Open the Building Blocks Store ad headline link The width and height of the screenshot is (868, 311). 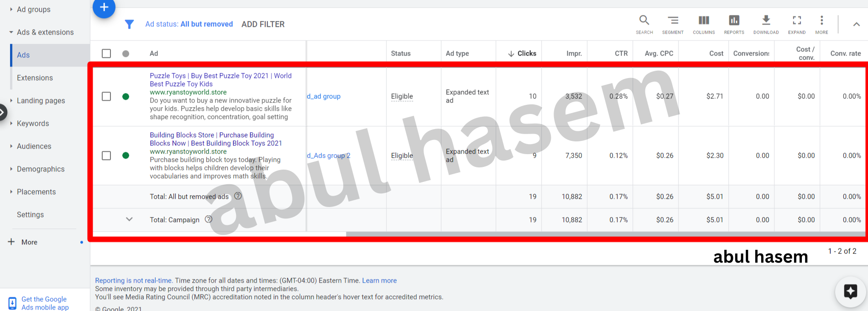pyautogui.click(x=216, y=139)
